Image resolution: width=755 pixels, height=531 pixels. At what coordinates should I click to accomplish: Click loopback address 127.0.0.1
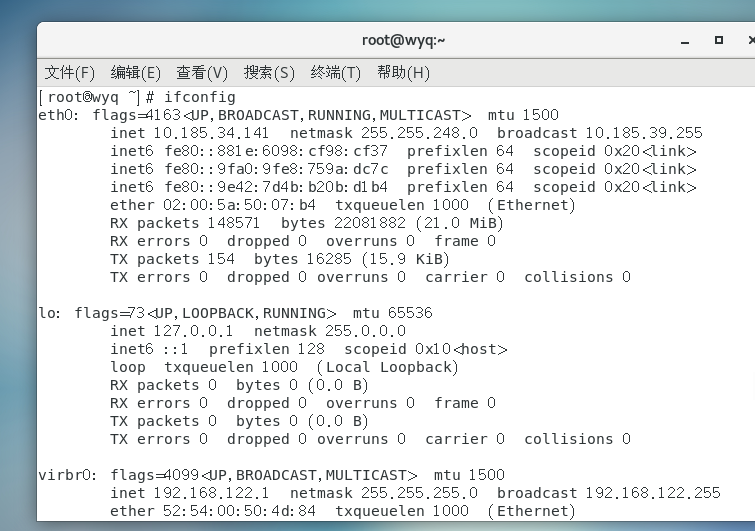click(x=193, y=331)
